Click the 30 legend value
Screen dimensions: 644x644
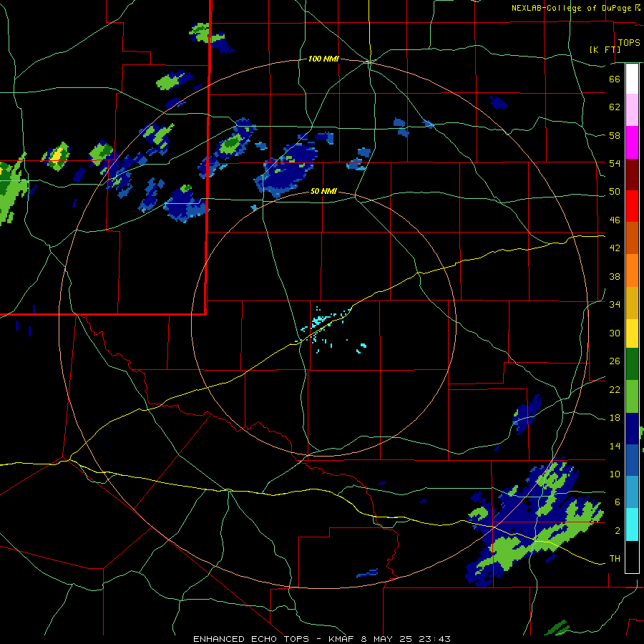pyautogui.click(x=615, y=333)
